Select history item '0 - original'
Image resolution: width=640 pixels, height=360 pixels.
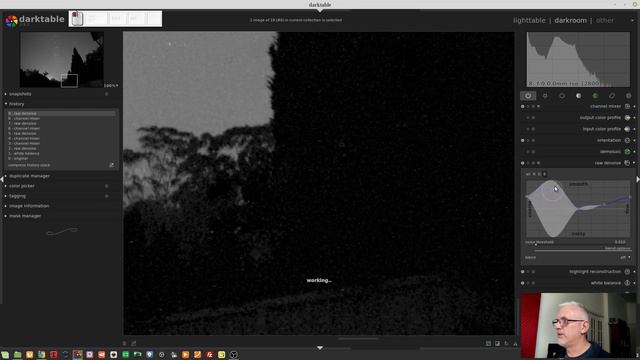tap(61, 158)
